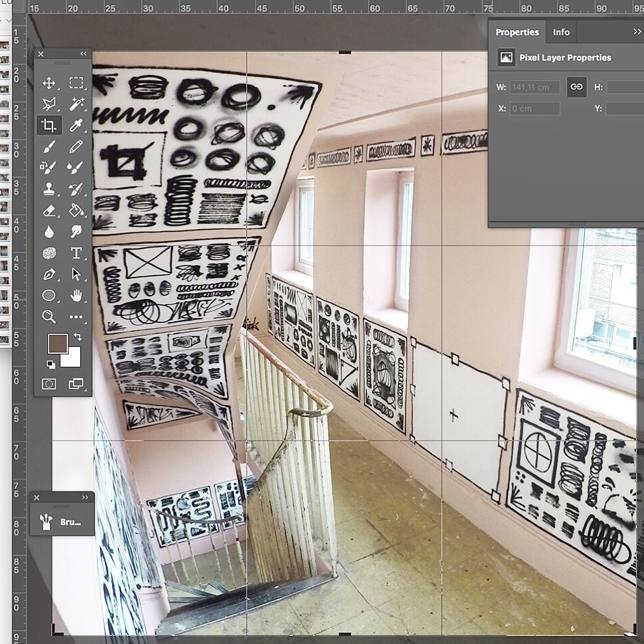644x644 pixels.
Task: Collapse the tools panel with double arrows
Action: coord(84,54)
